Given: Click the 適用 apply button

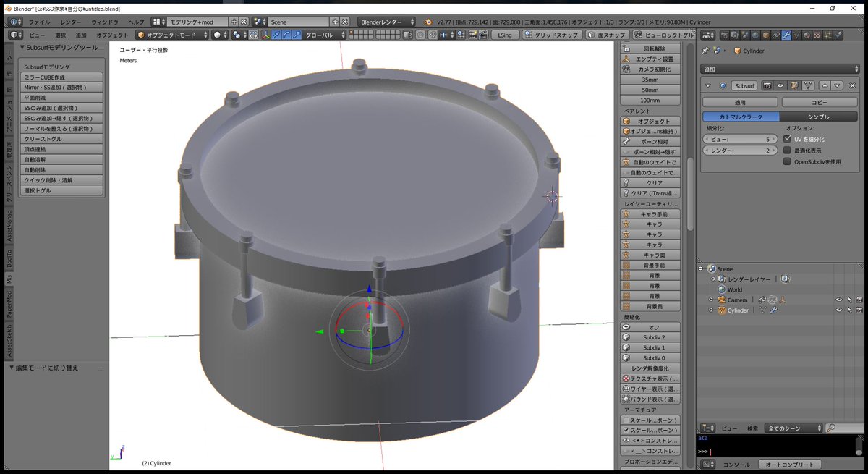Looking at the screenshot, I should click(x=740, y=103).
